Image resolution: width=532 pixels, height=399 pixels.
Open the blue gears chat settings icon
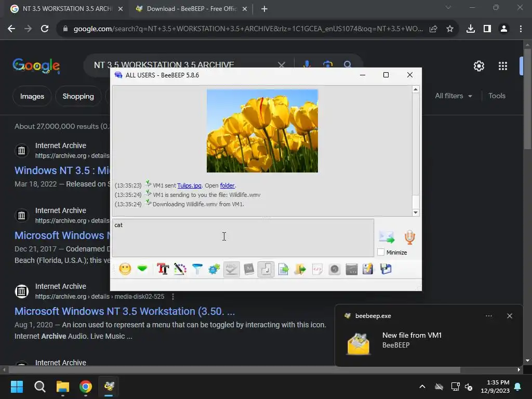click(x=214, y=269)
